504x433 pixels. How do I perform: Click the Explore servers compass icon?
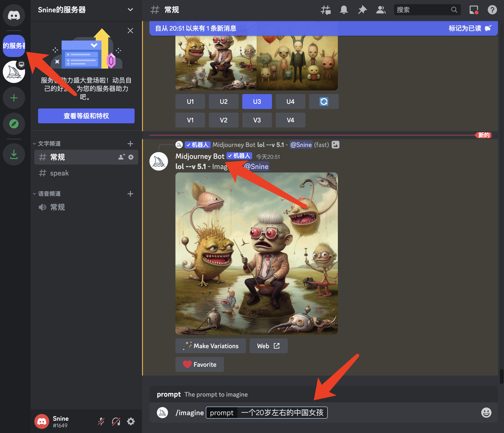coord(14,124)
